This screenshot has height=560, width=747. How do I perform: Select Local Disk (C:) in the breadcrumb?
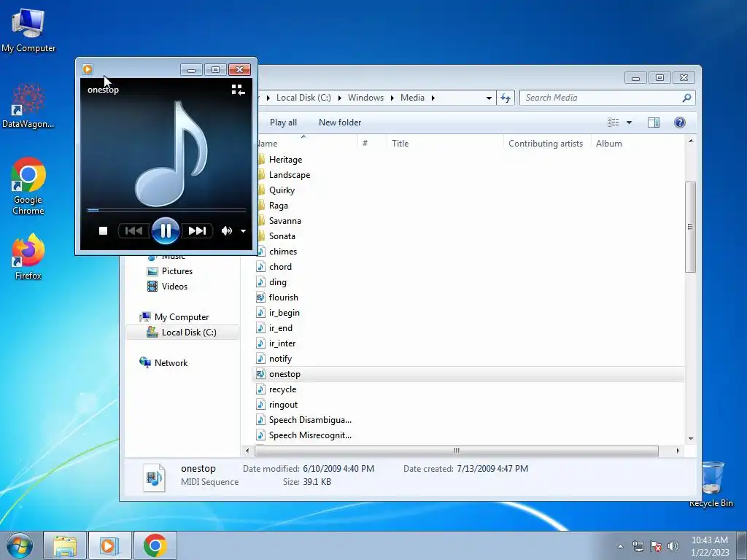[x=303, y=98]
